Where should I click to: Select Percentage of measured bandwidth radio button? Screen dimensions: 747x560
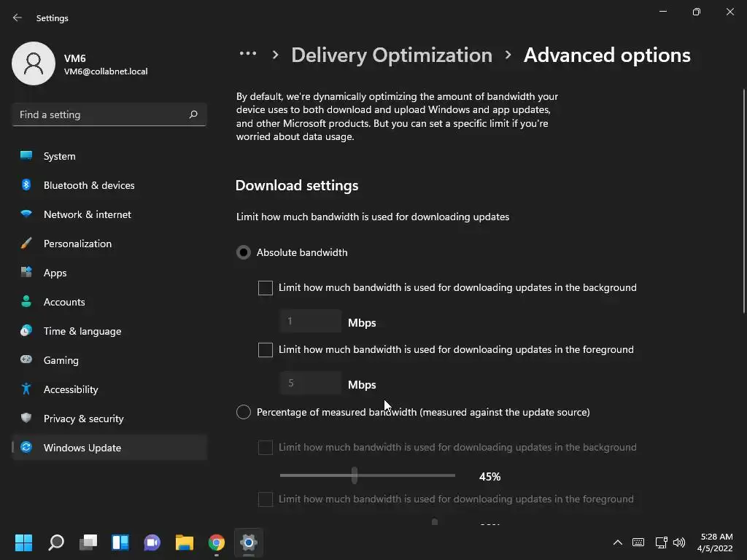click(x=244, y=412)
